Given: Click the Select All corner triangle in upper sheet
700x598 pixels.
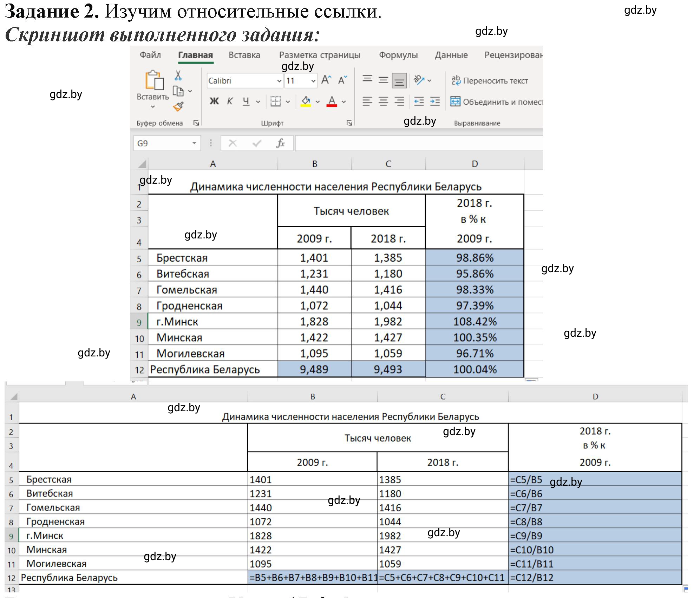Looking at the screenshot, I should click(x=142, y=164).
